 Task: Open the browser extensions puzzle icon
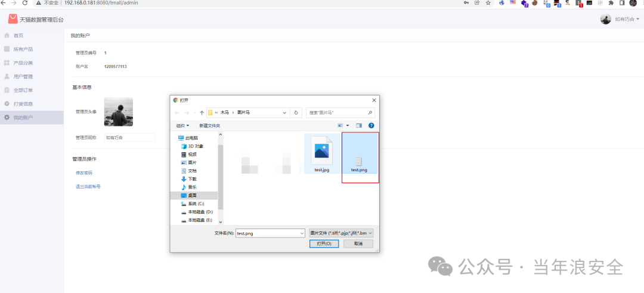(x=611, y=3)
